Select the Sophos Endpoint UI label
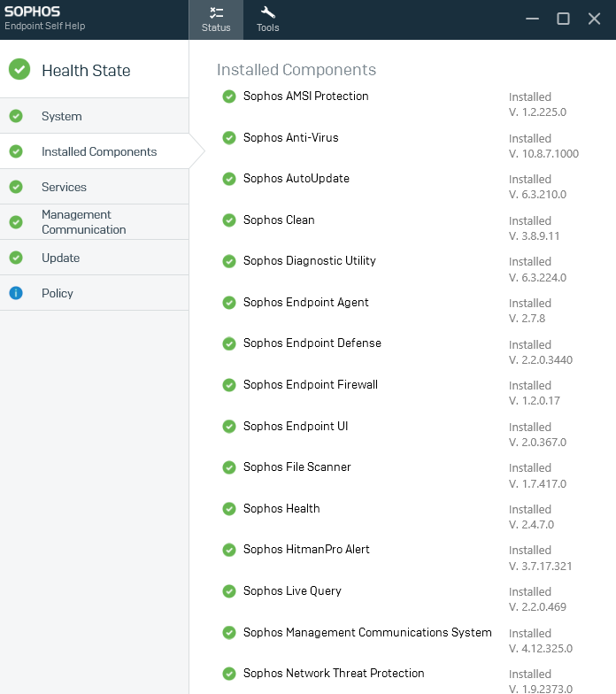Image resolution: width=616 pixels, height=694 pixels. tap(296, 427)
